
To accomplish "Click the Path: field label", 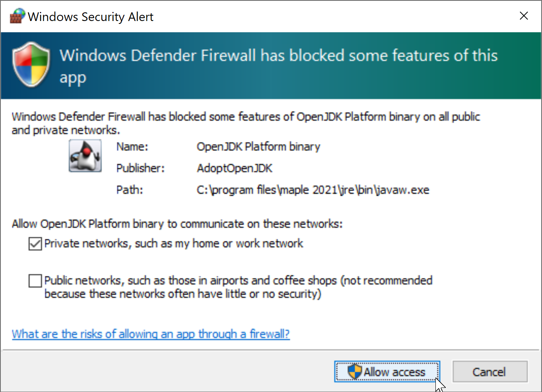I will pyautogui.click(x=130, y=190).
